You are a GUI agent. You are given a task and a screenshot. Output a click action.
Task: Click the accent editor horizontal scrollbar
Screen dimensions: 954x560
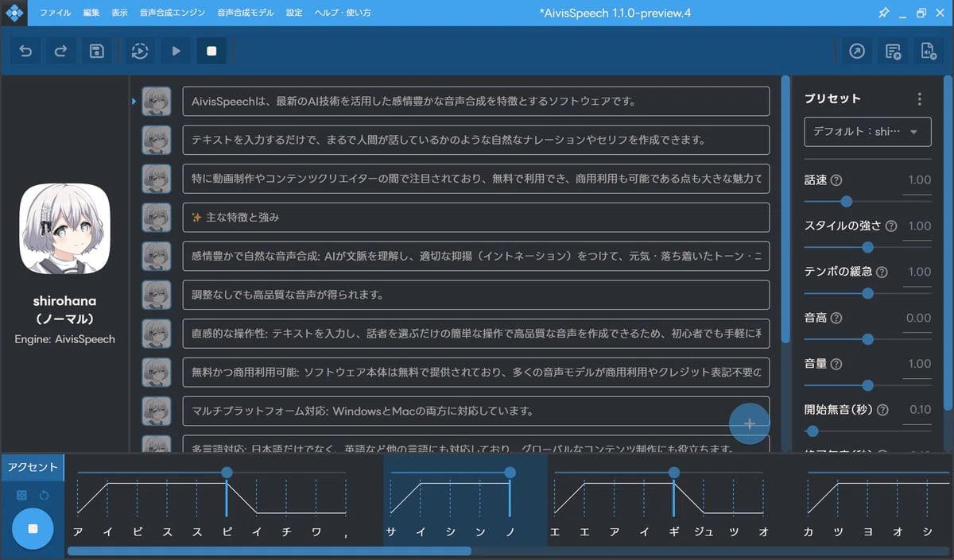(x=270, y=550)
